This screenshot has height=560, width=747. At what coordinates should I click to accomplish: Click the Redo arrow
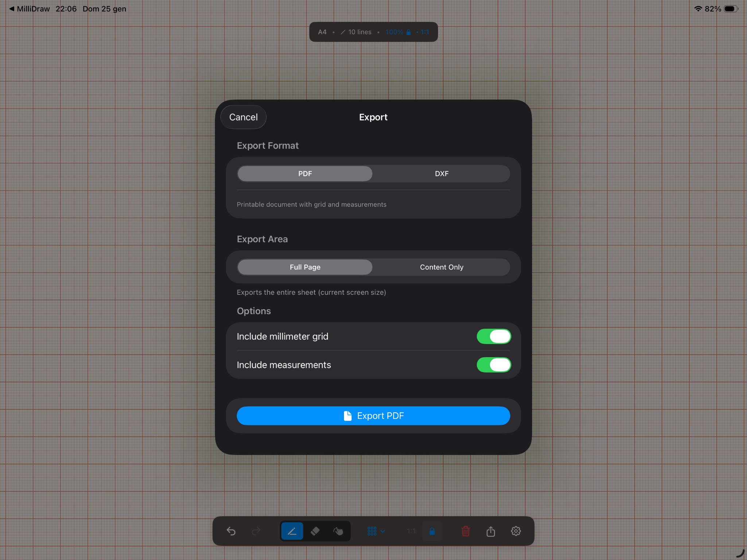coord(256,531)
